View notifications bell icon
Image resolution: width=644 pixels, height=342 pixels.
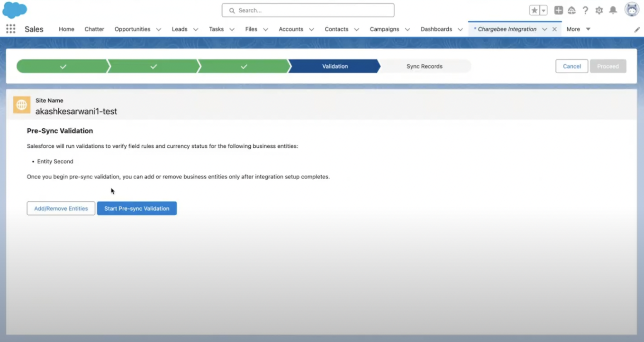[x=613, y=10]
